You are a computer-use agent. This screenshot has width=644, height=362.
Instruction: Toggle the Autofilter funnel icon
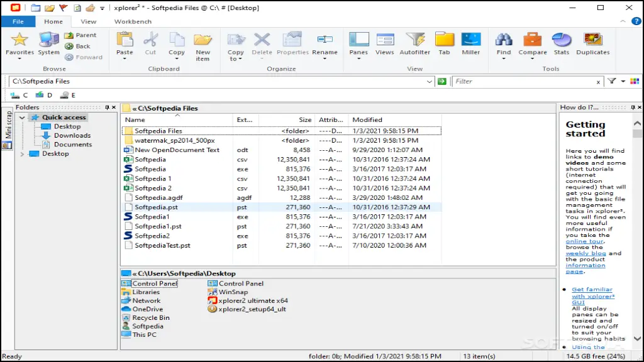pos(415,40)
